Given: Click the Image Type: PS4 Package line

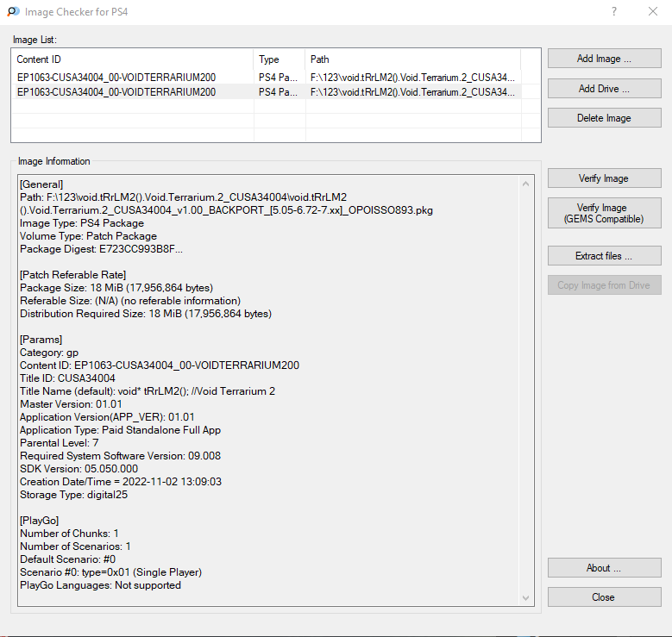Looking at the screenshot, I should (x=82, y=223).
